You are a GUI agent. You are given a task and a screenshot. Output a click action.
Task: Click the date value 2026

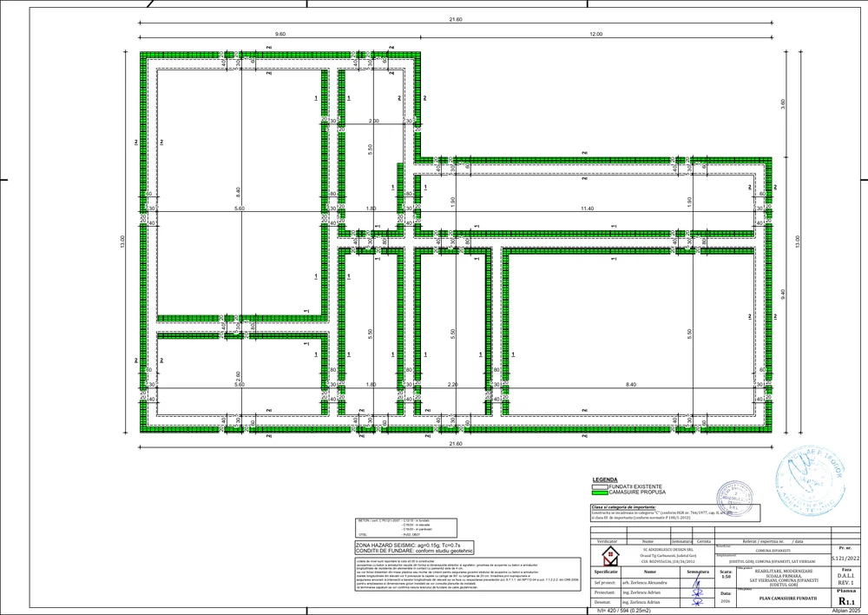pyautogui.click(x=726, y=600)
